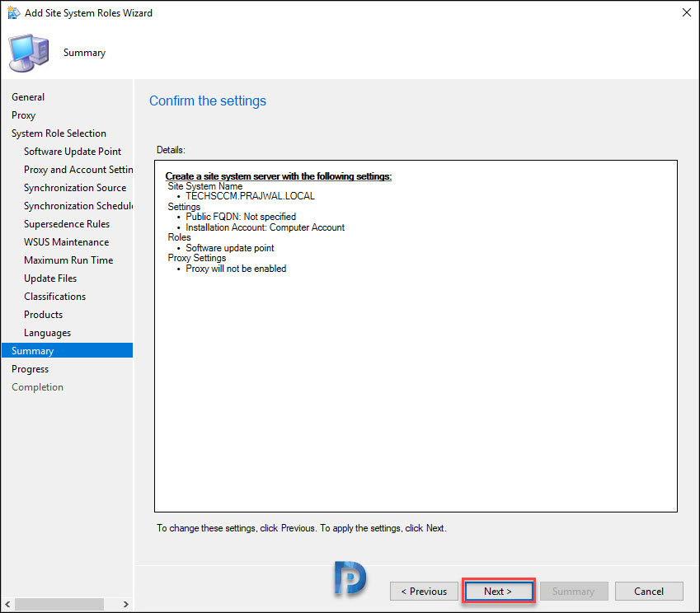Click the 'Software update point' role entry
This screenshot has height=613, width=700.
point(230,248)
